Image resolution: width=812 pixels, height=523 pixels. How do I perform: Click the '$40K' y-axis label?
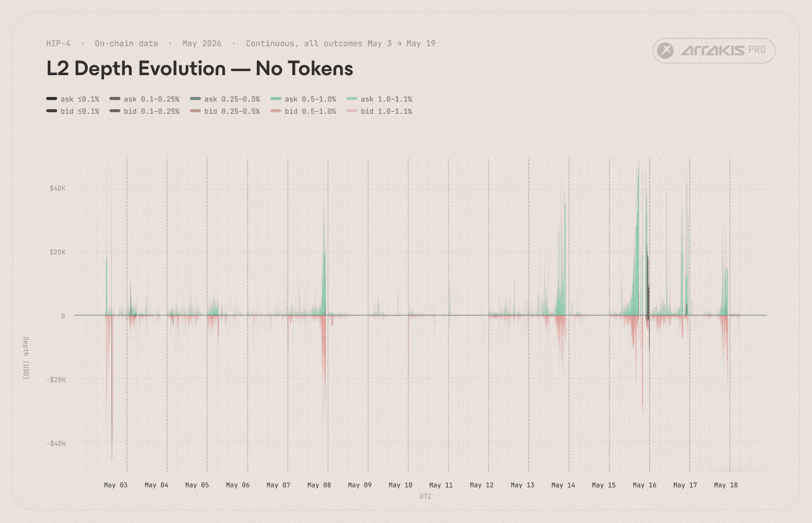coord(57,188)
